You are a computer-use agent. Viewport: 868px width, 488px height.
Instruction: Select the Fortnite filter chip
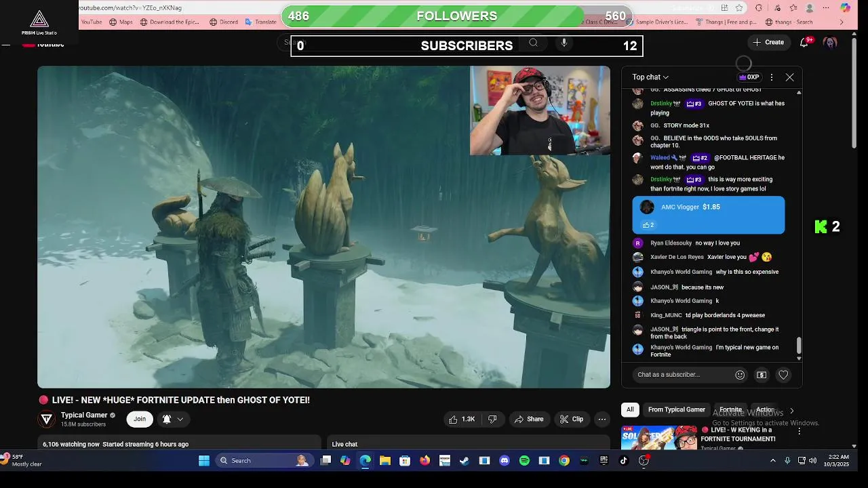730,409
